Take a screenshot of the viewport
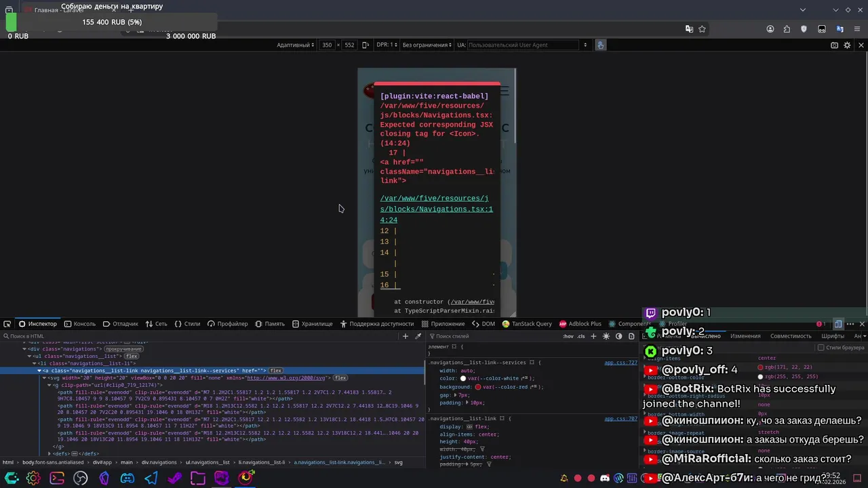868x488 pixels. [835, 45]
